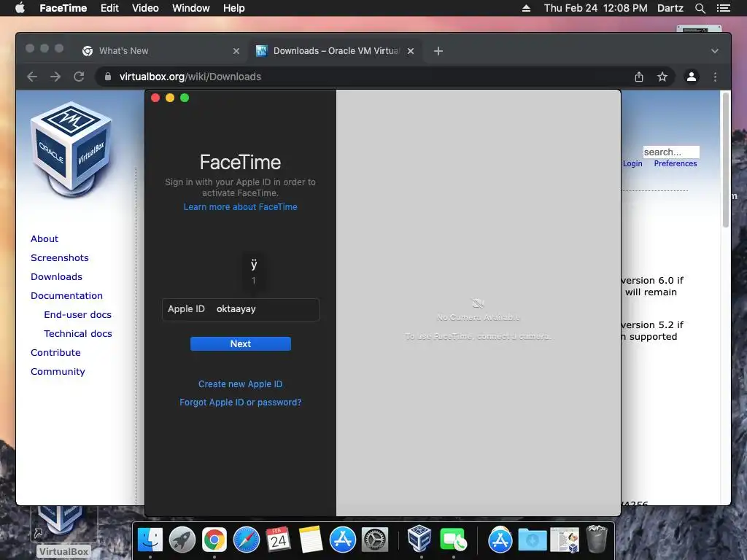Image resolution: width=747 pixels, height=560 pixels.
Task: Open FaceTime from the Dock
Action: 453,540
